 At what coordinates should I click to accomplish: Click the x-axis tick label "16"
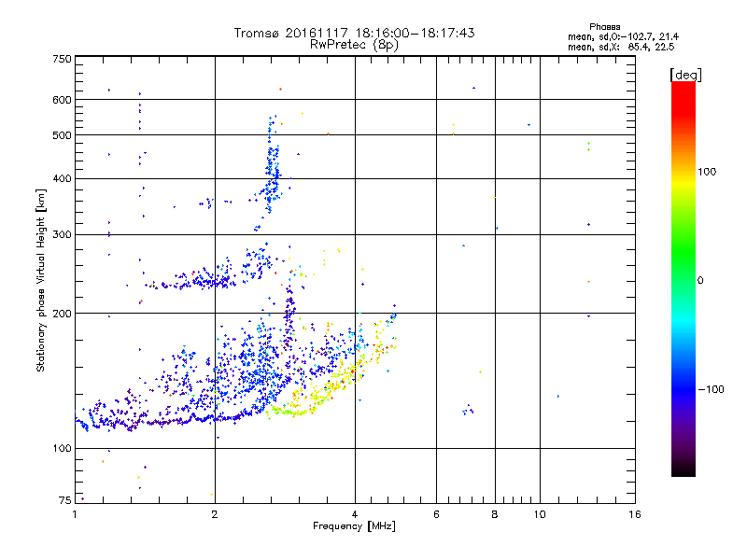tap(635, 514)
